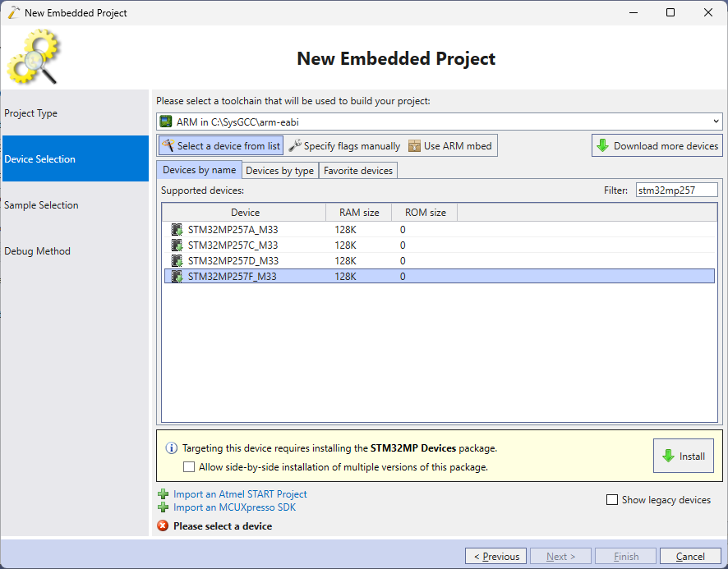Sort by the ROM size column header
The width and height of the screenshot is (728, 569).
425,212
